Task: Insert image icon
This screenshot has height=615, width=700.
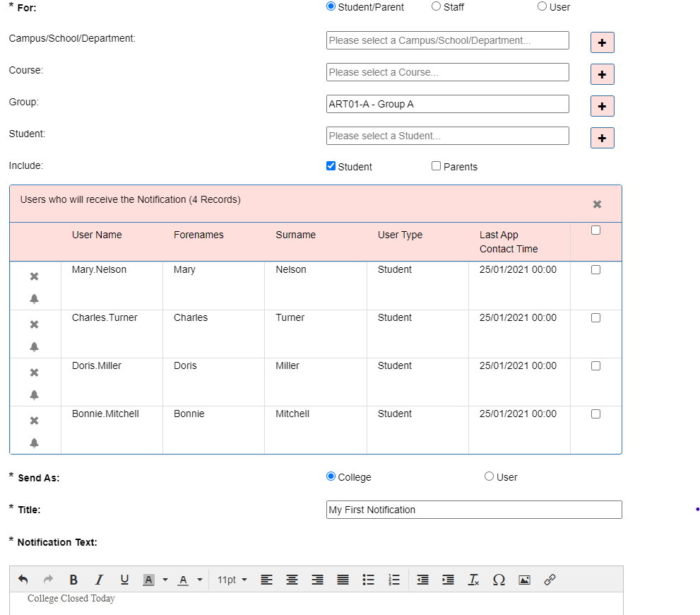Action: (x=524, y=580)
